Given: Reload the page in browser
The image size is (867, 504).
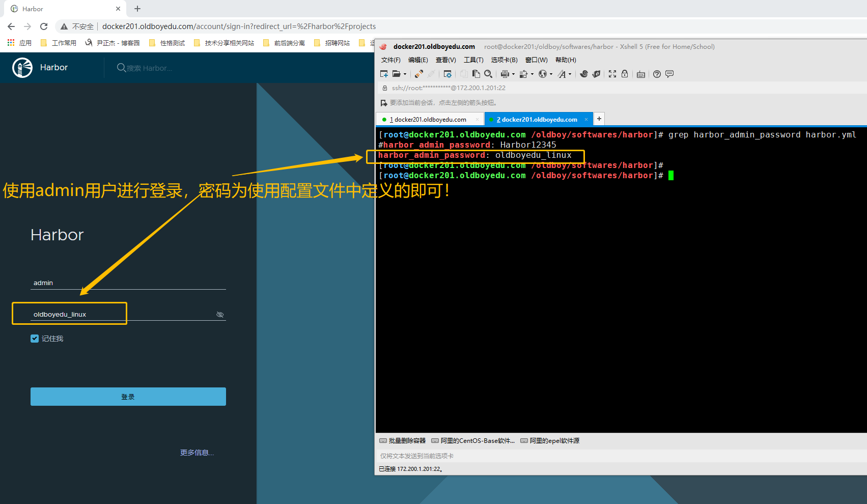Looking at the screenshot, I should tap(44, 26).
